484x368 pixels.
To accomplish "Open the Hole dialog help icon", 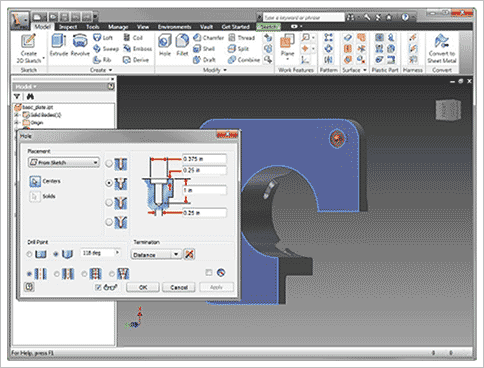I will (x=29, y=287).
